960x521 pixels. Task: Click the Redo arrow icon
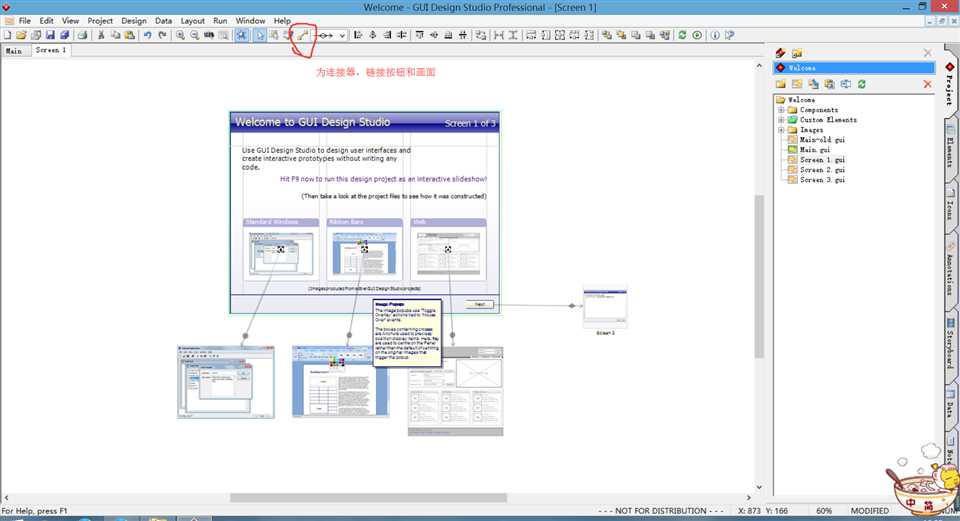(x=162, y=36)
